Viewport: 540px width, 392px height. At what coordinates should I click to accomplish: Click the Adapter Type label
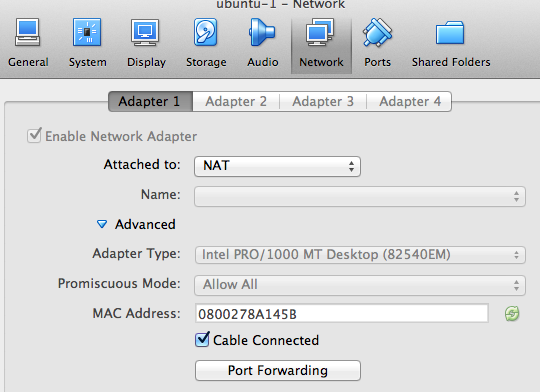point(136,254)
